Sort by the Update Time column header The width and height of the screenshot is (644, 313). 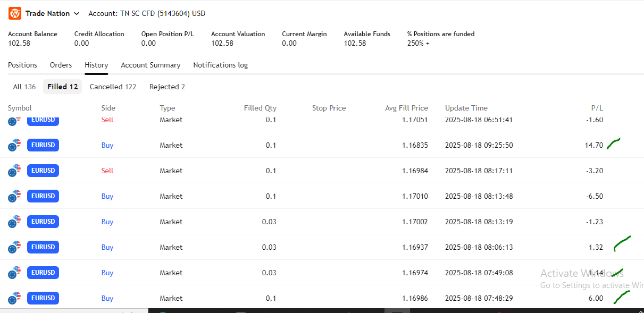click(x=466, y=108)
